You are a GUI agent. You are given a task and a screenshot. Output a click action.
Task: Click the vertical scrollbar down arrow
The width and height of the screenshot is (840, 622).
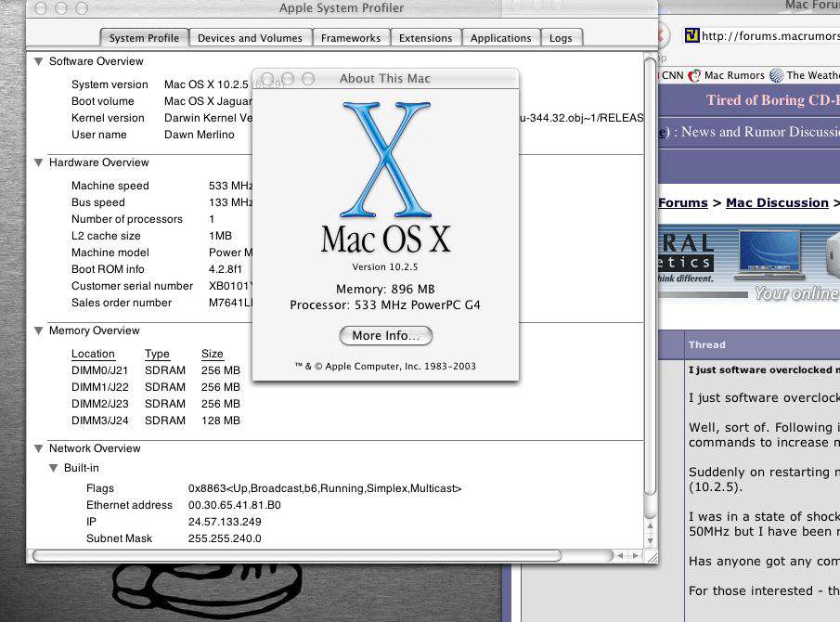[x=651, y=541]
